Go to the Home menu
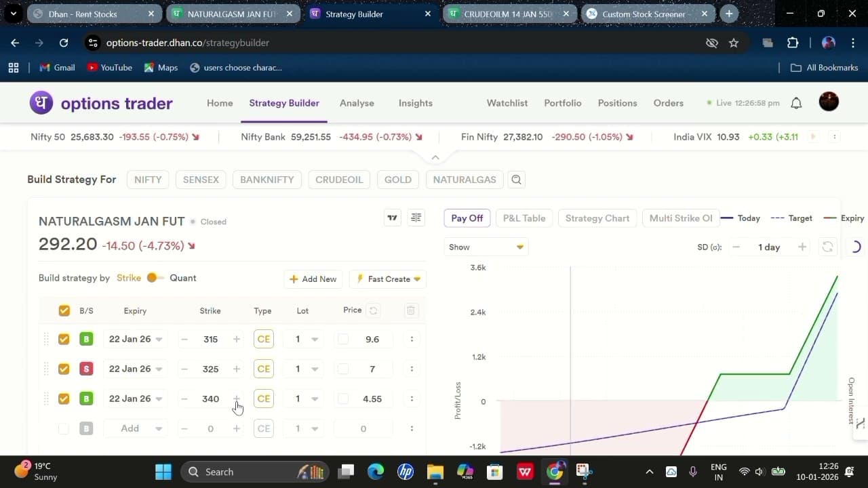Screen dimensions: 868x488 [220, 103]
